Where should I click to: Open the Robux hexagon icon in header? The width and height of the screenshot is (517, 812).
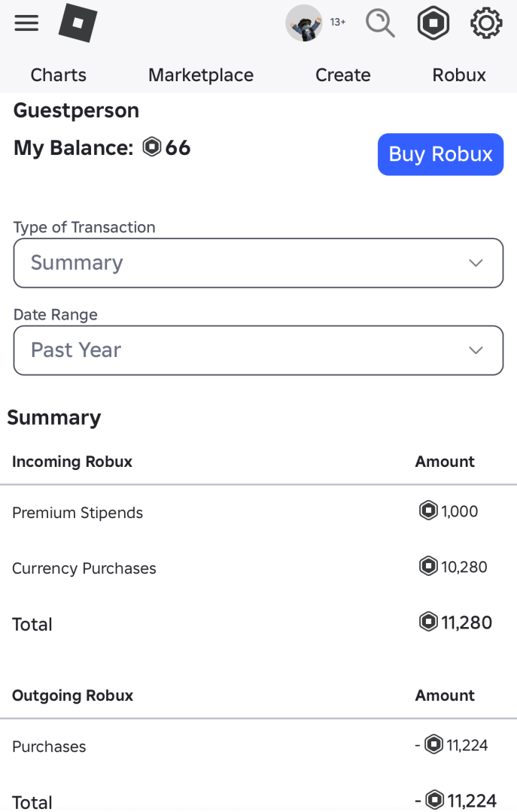[433, 23]
